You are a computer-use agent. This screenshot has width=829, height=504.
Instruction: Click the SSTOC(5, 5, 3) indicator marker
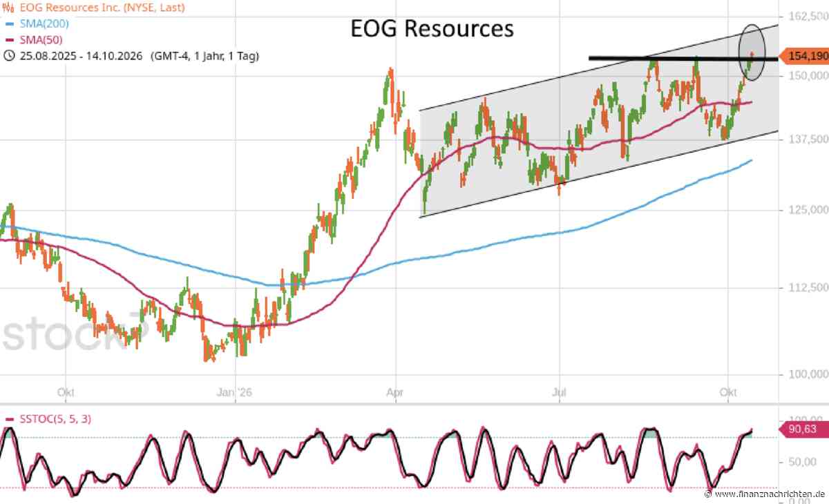(x=8, y=419)
